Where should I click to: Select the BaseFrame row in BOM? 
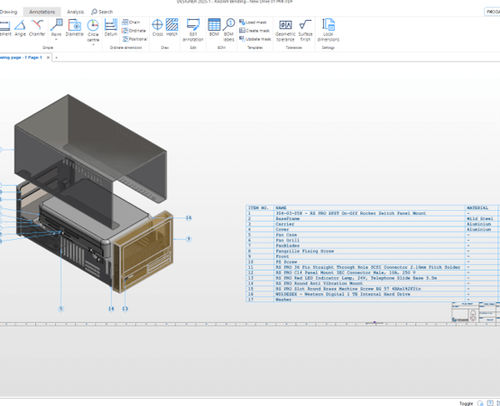372,219
